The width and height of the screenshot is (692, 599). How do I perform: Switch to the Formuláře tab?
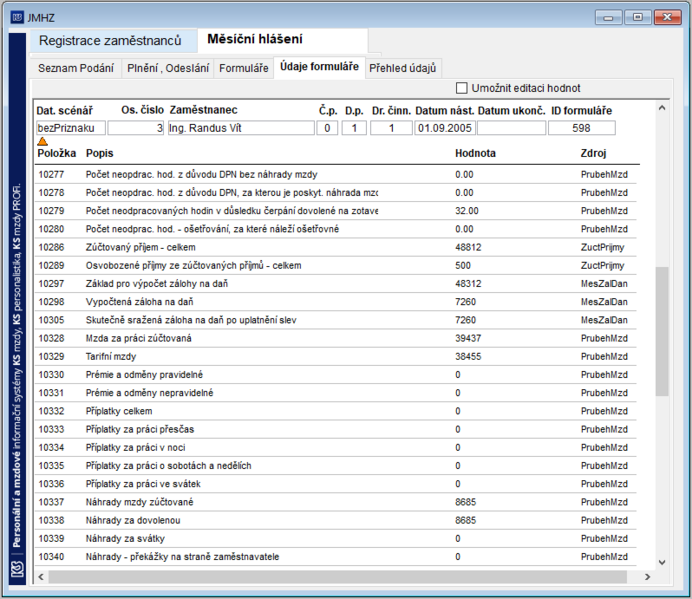click(x=244, y=68)
